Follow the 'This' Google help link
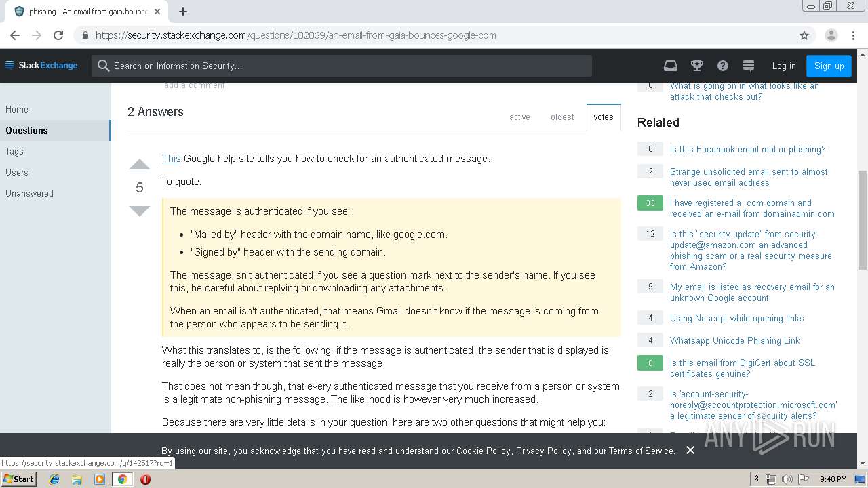 171,159
